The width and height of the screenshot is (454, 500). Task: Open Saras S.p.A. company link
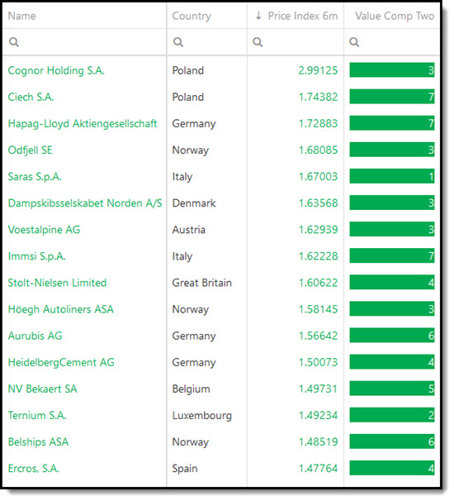pos(35,177)
